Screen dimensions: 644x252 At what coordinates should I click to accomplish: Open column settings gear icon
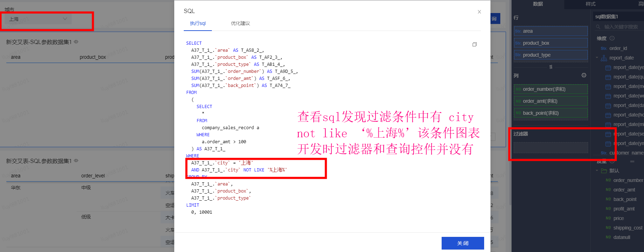(584, 75)
